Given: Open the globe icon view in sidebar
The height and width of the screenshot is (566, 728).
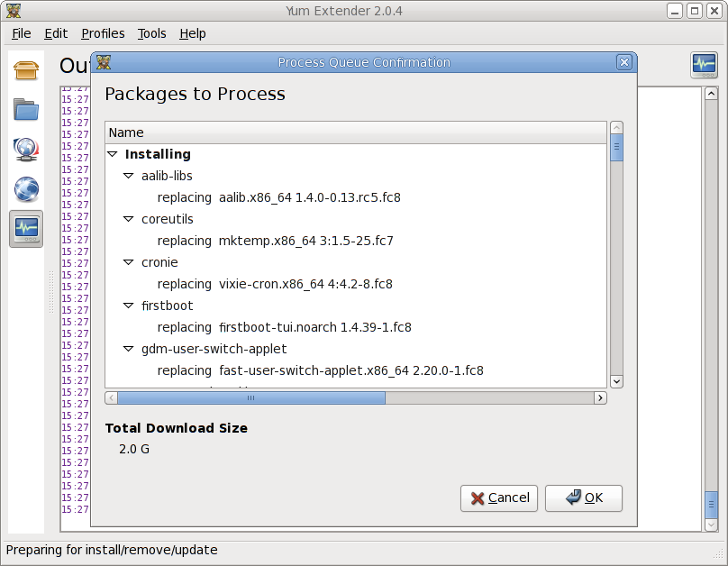Looking at the screenshot, I should [26, 189].
